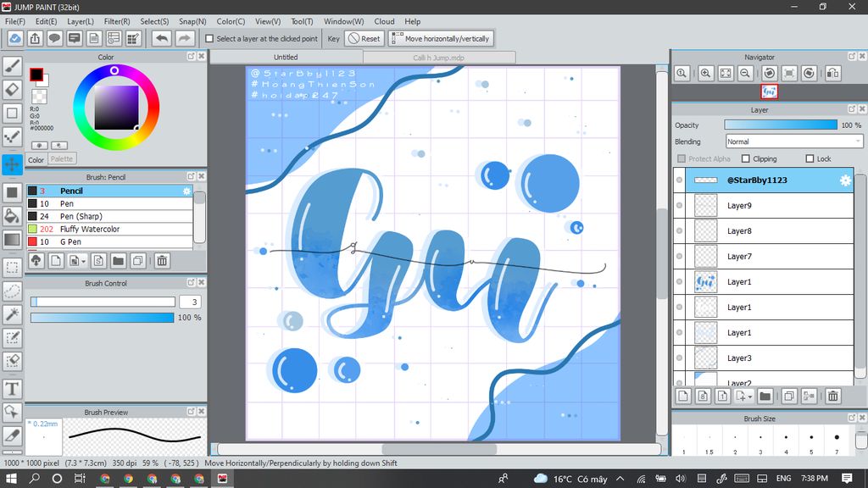
Task: Add a brush folder in Brush panel
Action: pos(118,261)
